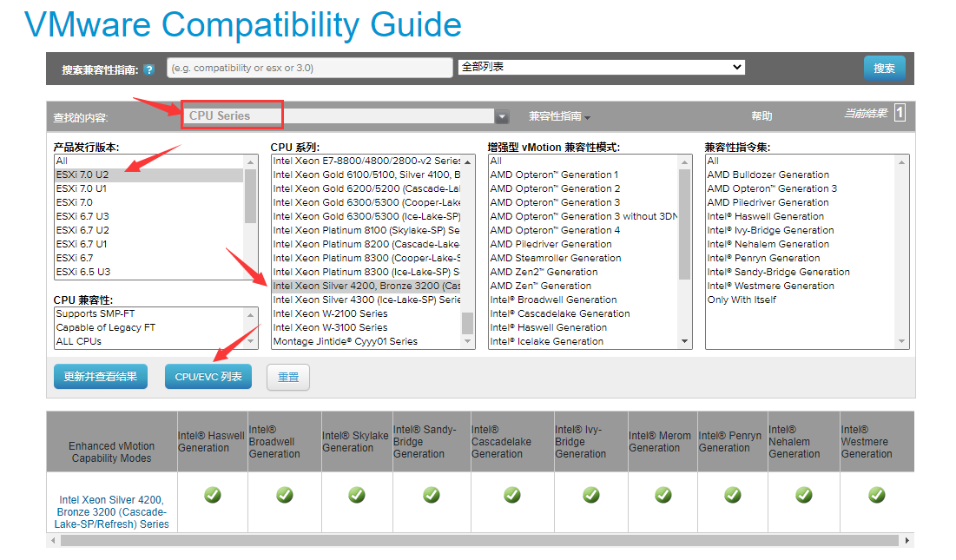
Task: Click the green checkmark under Intel Cascadelake Generation
Action: (x=512, y=495)
